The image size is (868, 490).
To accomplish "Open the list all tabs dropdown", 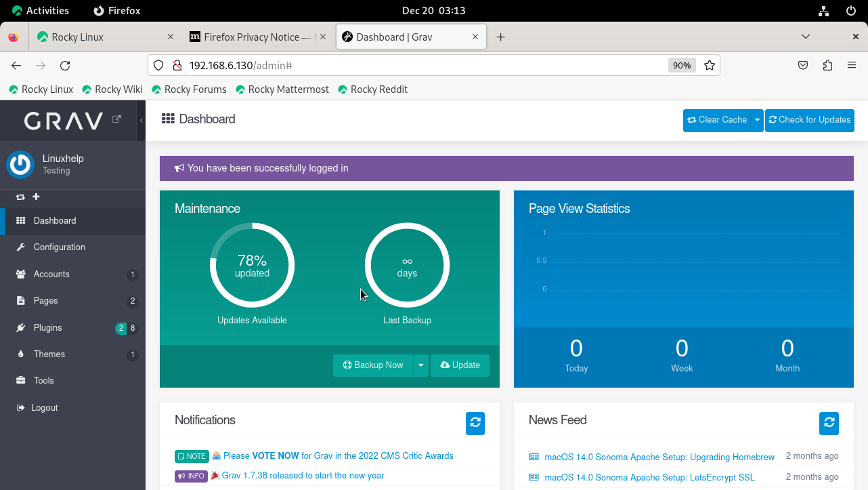I will 806,37.
